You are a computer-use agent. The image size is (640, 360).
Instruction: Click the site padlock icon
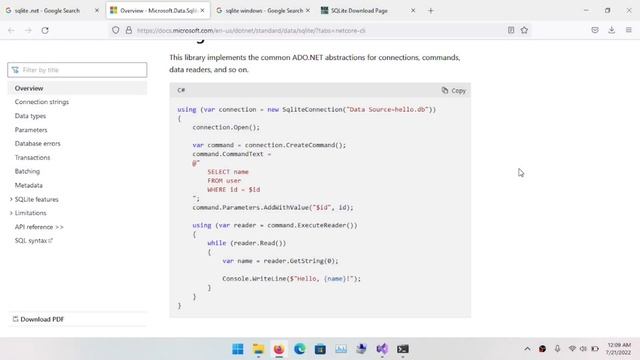point(129,30)
